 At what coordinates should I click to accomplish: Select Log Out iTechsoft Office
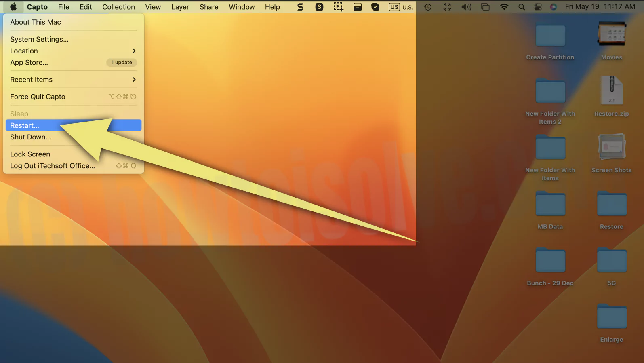tap(74, 166)
